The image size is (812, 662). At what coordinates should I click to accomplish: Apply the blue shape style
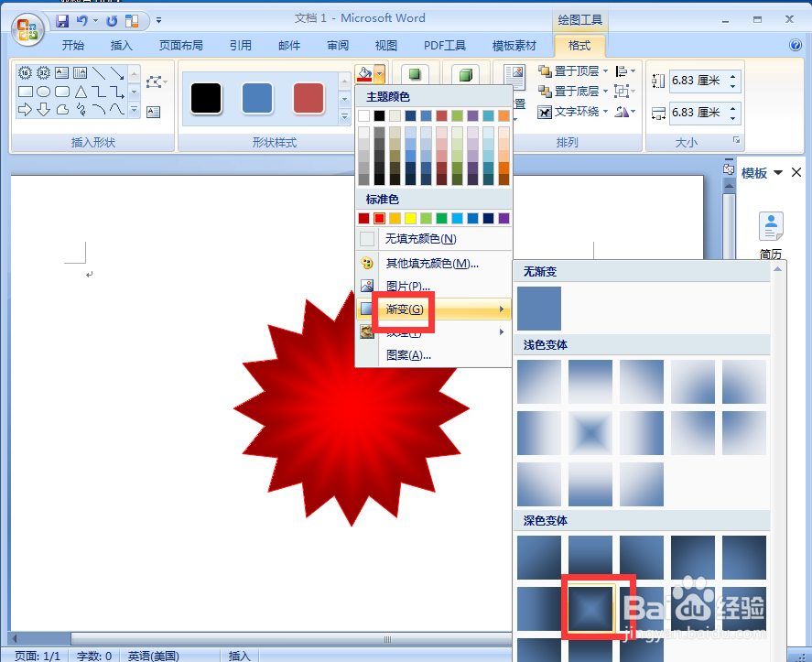click(x=257, y=98)
